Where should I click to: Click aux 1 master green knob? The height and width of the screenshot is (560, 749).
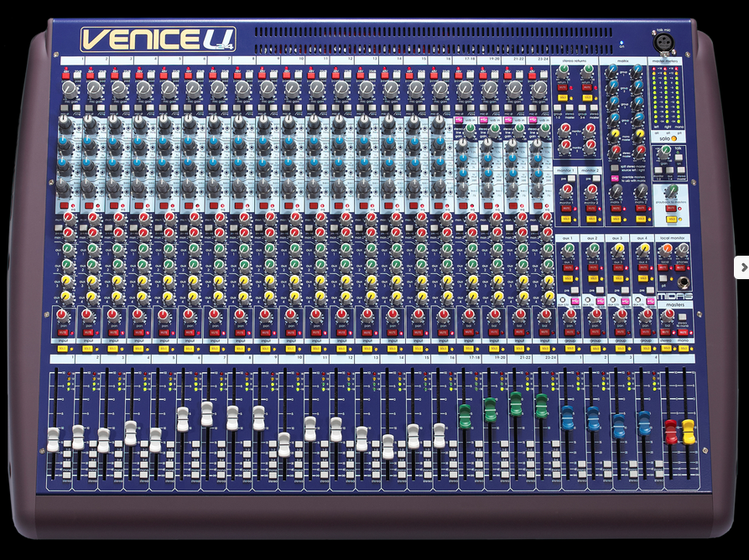click(568, 250)
